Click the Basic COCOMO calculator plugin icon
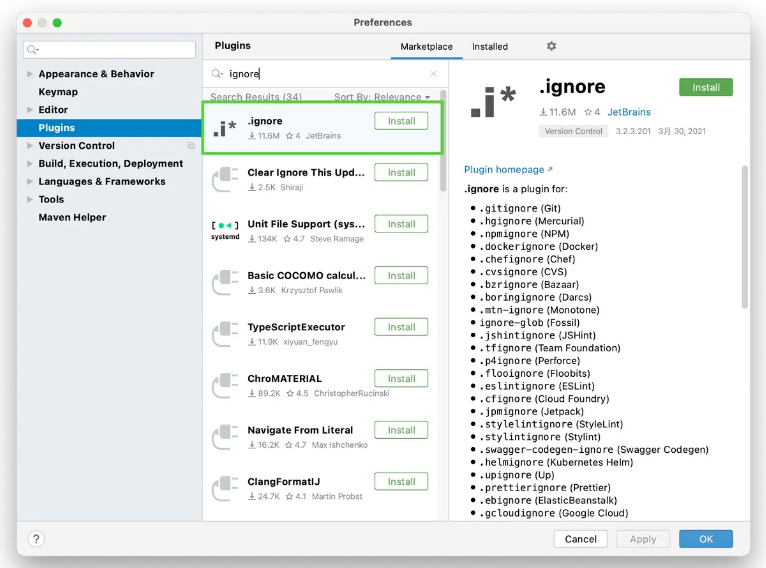The width and height of the screenshot is (766, 568). [225, 282]
